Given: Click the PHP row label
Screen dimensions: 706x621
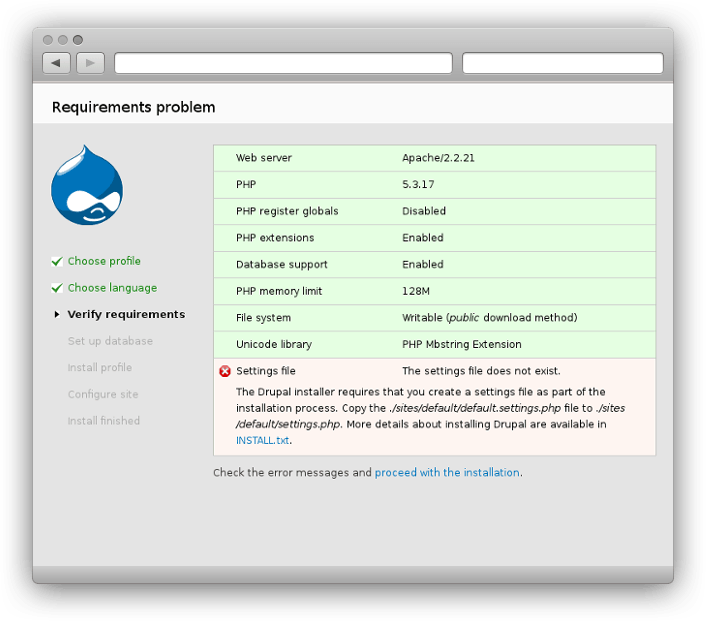Looking at the screenshot, I should pos(246,184).
